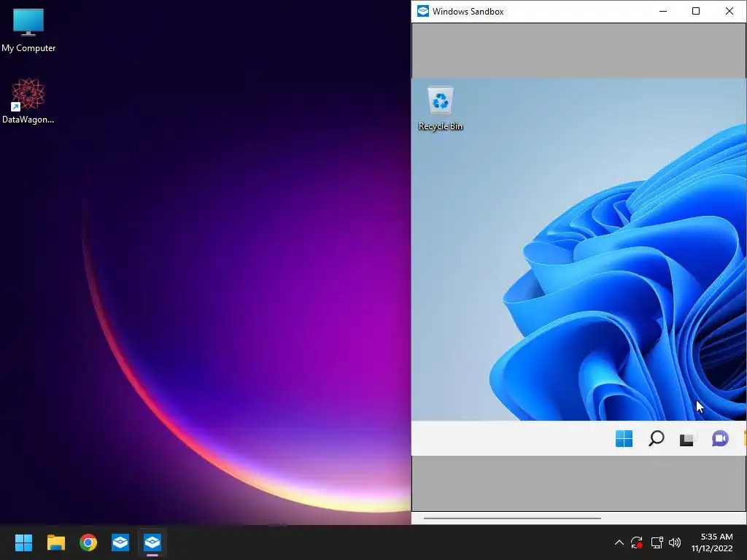Viewport: 747px width, 560px height.
Task: Close the Windows Sandbox window
Action: [729, 11]
